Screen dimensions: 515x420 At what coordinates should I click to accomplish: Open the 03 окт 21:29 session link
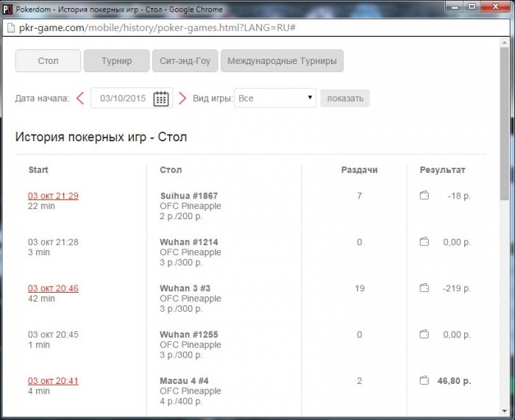pyautogui.click(x=53, y=196)
